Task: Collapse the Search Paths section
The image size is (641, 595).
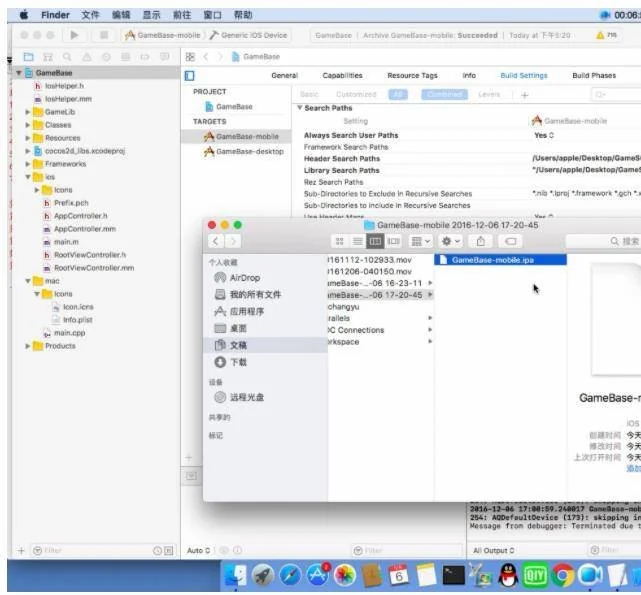Action: click(299, 108)
